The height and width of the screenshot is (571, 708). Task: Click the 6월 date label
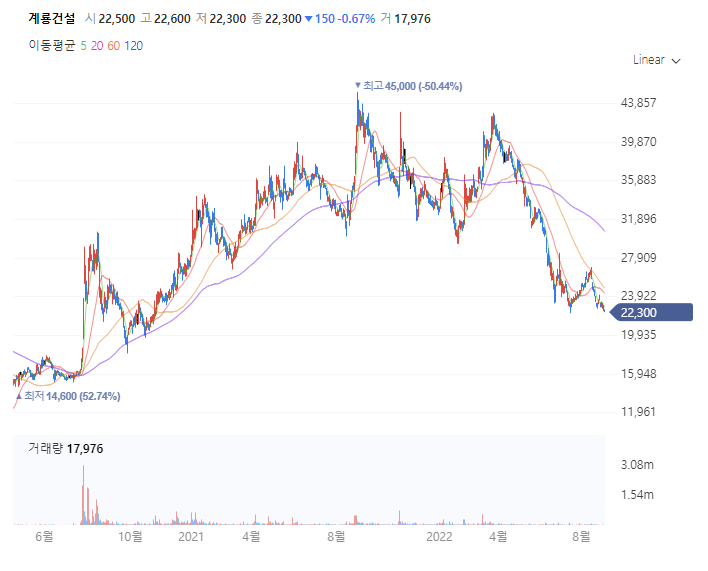click(x=44, y=537)
